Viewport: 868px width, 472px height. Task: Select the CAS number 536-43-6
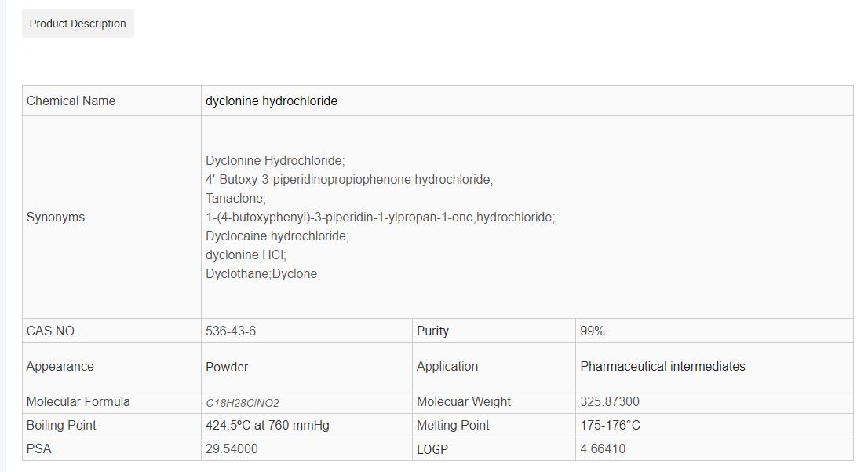[231, 331]
